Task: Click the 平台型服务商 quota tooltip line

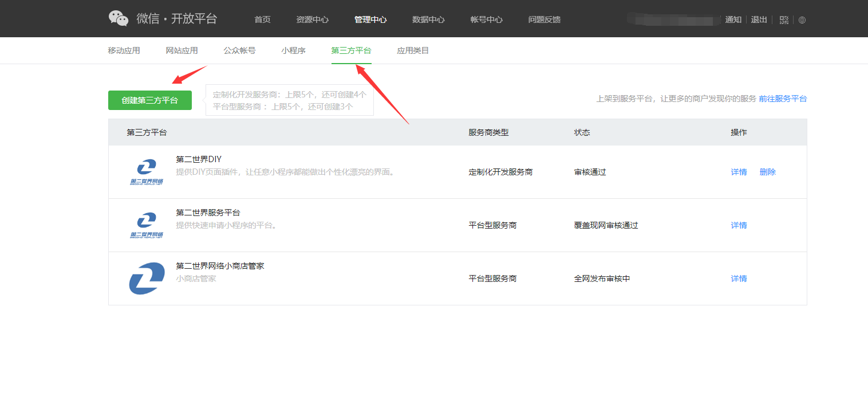Action: coord(283,106)
